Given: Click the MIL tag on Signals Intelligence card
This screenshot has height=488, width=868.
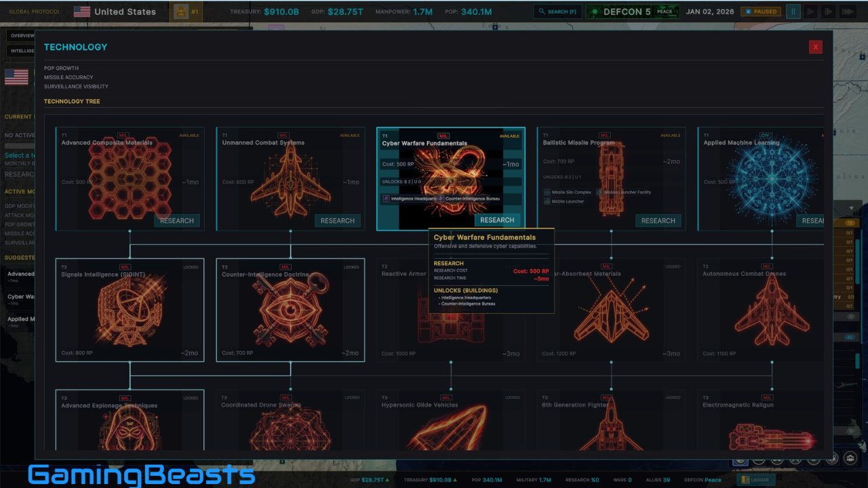Looking at the screenshot, I should [x=124, y=267].
